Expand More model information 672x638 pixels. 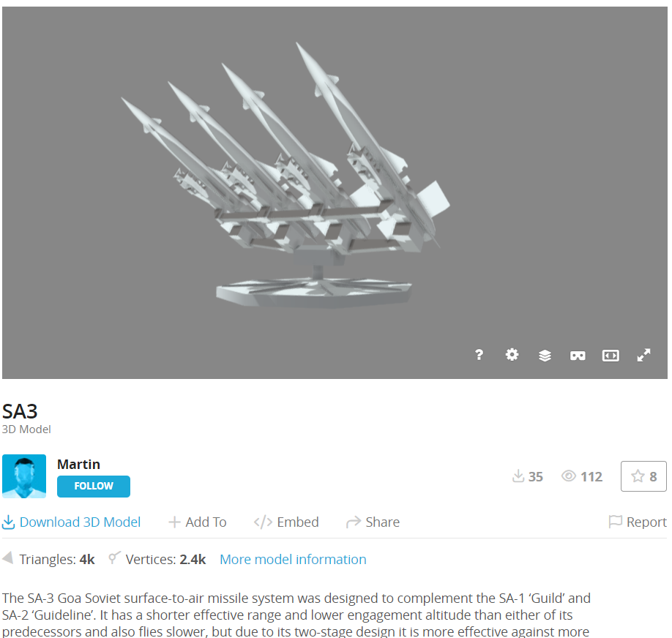point(293,559)
